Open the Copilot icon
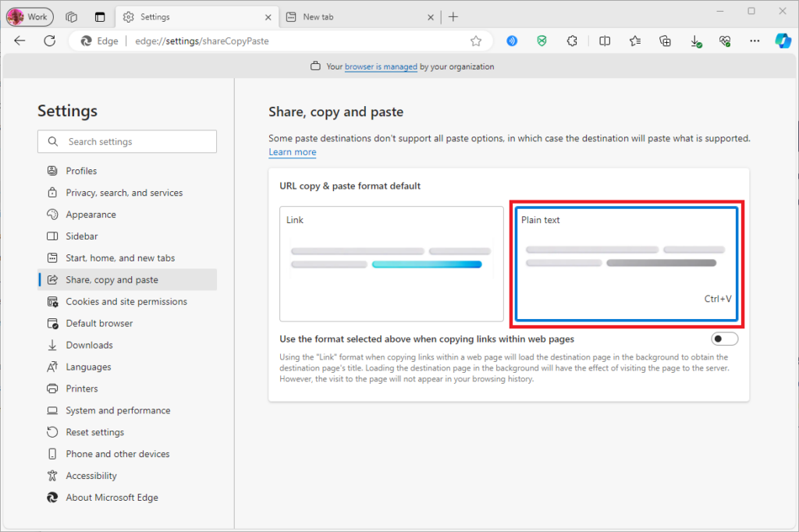This screenshot has height=532, width=799. pyautogui.click(x=783, y=41)
